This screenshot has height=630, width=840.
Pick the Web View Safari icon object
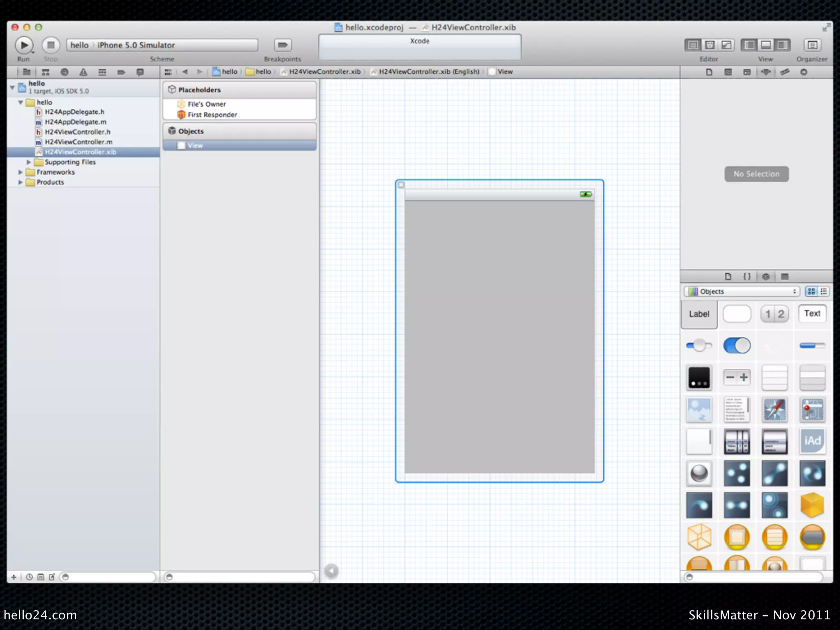pos(774,409)
